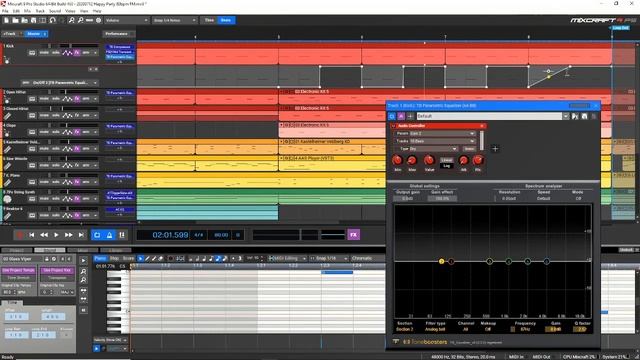The width and height of the screenshot is (640, 360).
Task: Start playback with the Play button
Action: [x=56, y=235]
